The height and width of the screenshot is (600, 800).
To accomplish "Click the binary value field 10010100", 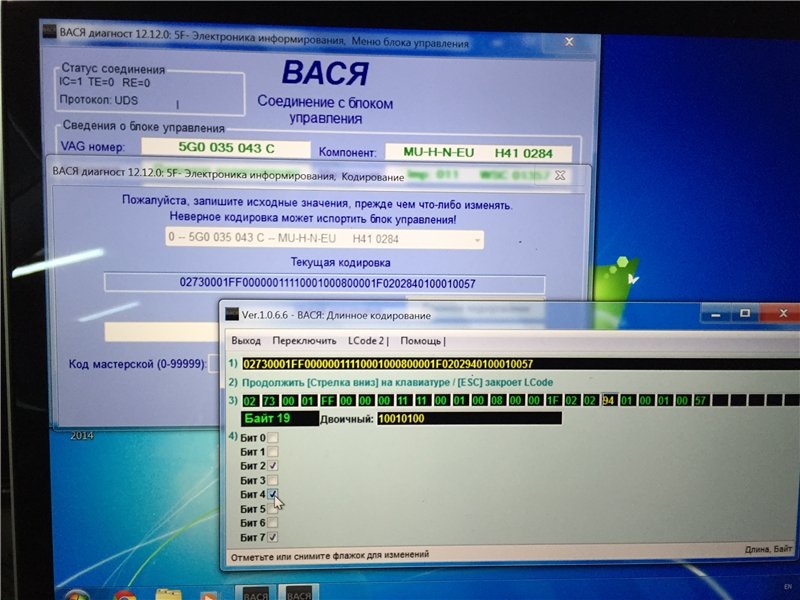I will (x=469, y=419).
